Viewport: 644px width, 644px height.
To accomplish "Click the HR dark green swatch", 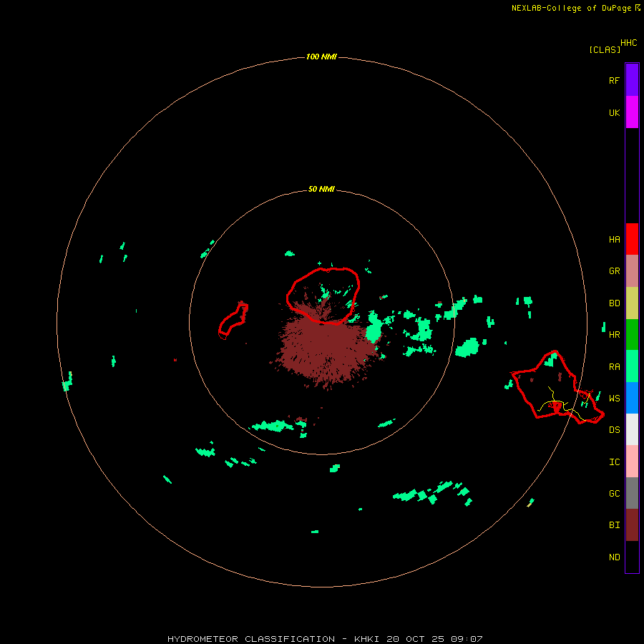I will click(x=632, y=335).
